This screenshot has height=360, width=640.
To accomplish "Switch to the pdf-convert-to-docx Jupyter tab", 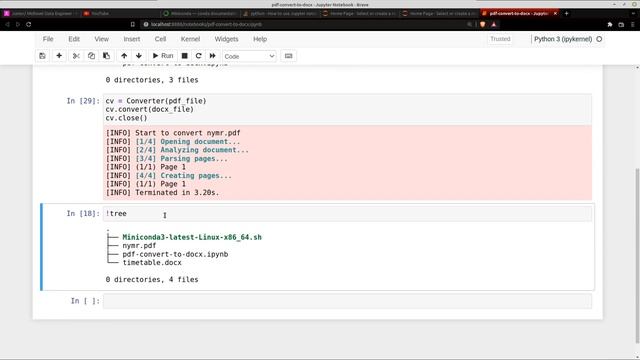I will coord(518,13).
